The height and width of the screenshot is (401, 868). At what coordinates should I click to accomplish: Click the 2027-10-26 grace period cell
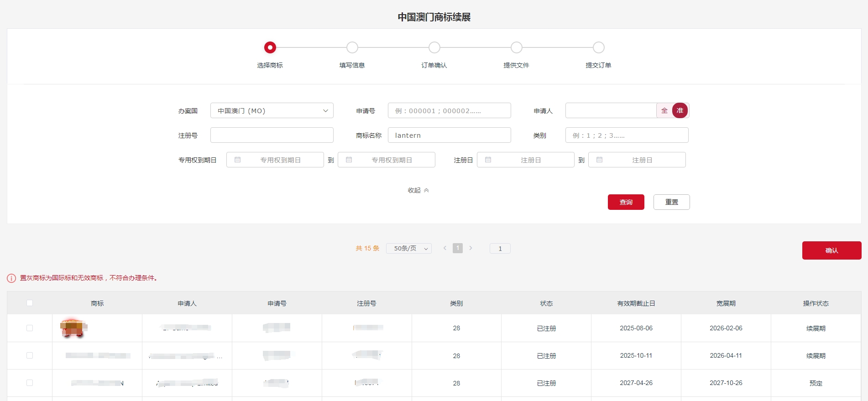(x=726, y=383)
